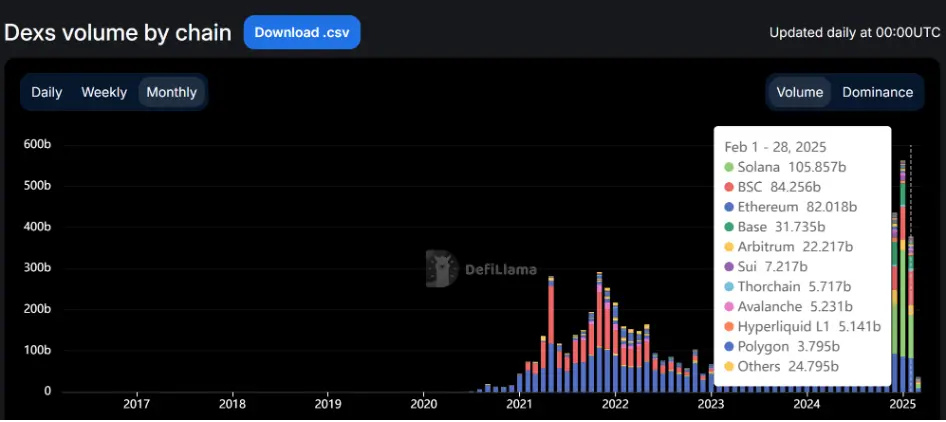Screen dimensions: 946x422
Task: Click the red BSC legend dot
Action: [730, 187]
